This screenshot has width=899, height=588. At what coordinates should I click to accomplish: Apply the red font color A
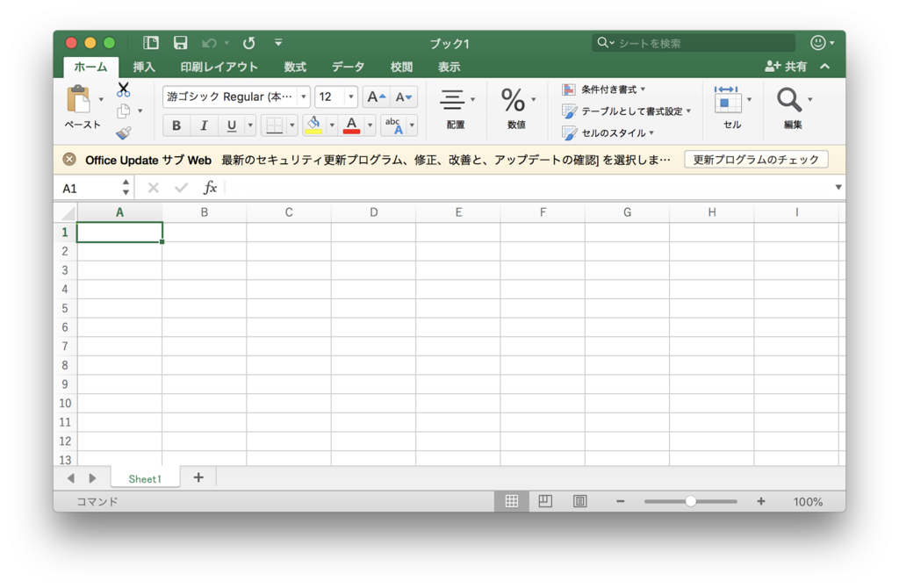coord(351,125)
